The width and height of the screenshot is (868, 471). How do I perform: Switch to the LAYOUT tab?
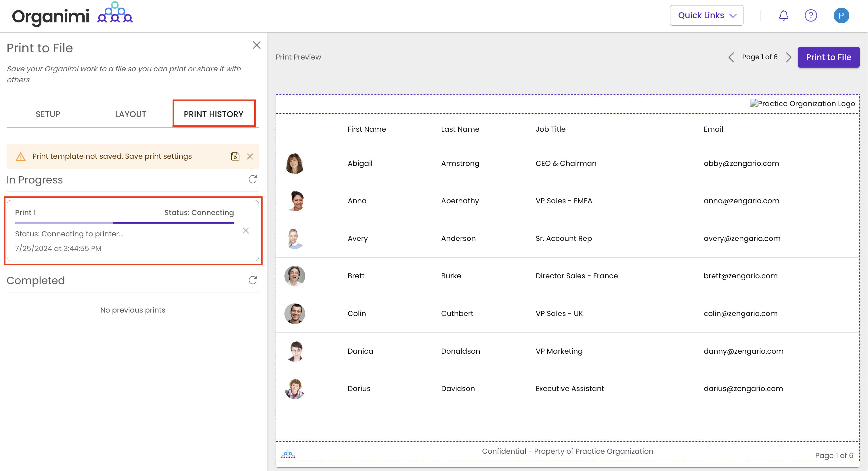pos(131,114)
